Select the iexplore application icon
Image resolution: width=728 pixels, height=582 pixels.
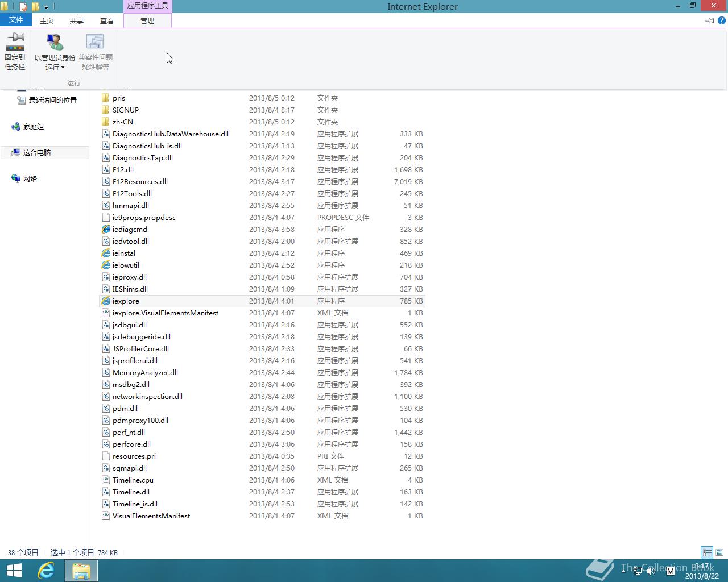pos(106,301)
